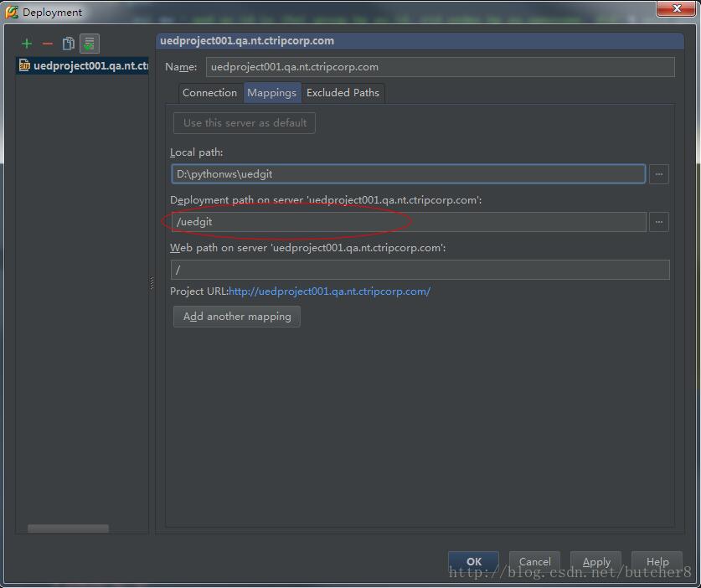Remove selected server with the minus icon
This screenshot has height=588, width=701.
pyautogui.click(x=48, y=44)
